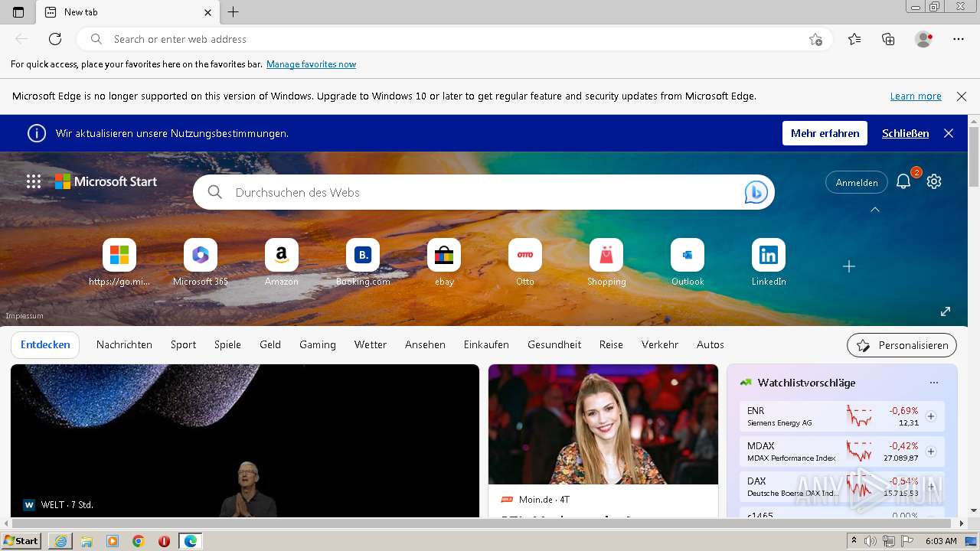
Task: Open Watchlistvorschläge more options menu
Action: [x=933, y=383]
